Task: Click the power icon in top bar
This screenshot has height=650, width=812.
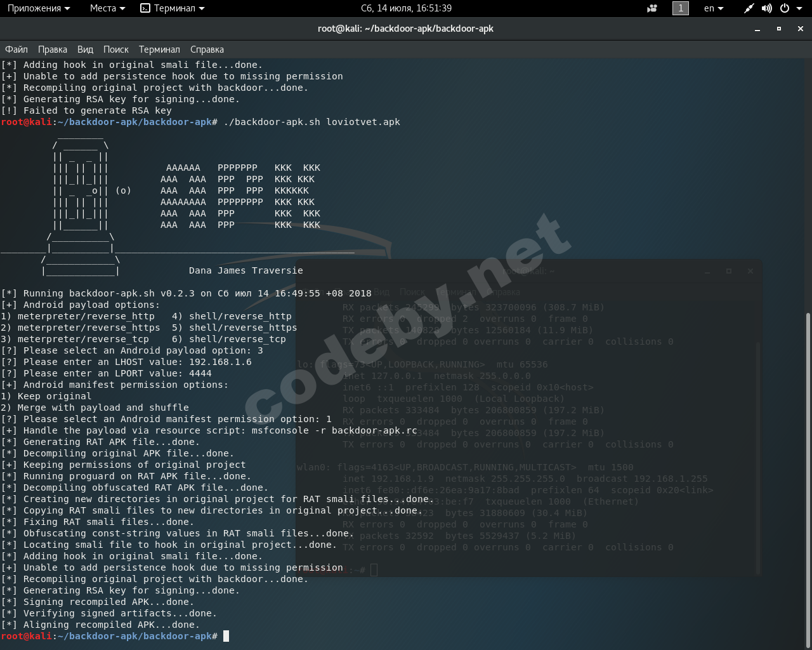Action: (785, 8)
